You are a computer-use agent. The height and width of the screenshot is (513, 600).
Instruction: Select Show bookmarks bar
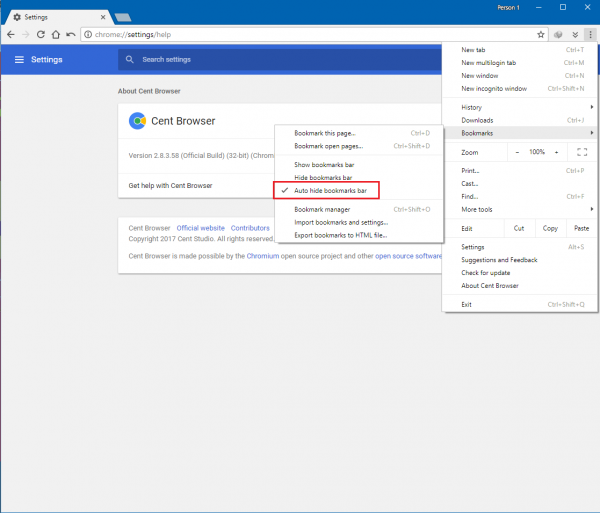click(359, 165)
